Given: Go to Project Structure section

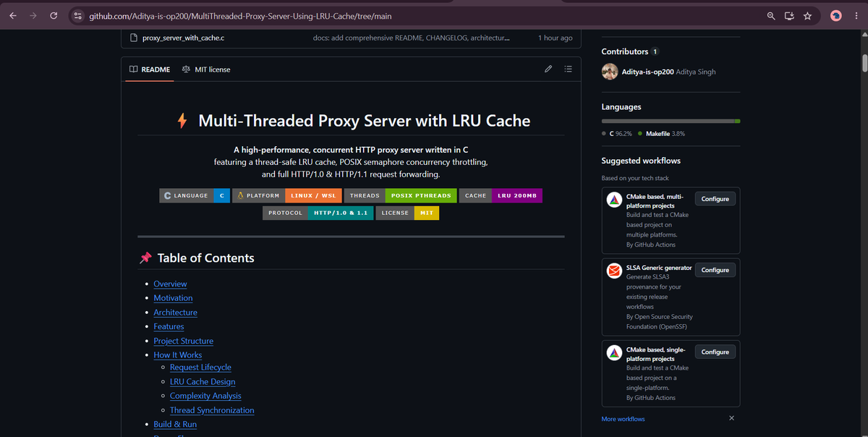Looking at the screenshot, I should [x=183, y=341].
